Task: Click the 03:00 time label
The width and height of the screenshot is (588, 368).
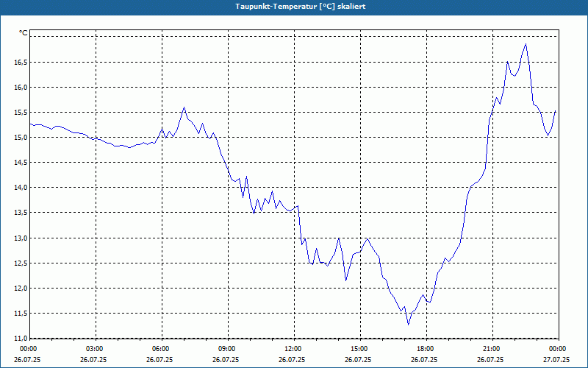Action: pyautogui.click(x=96, y=349)
